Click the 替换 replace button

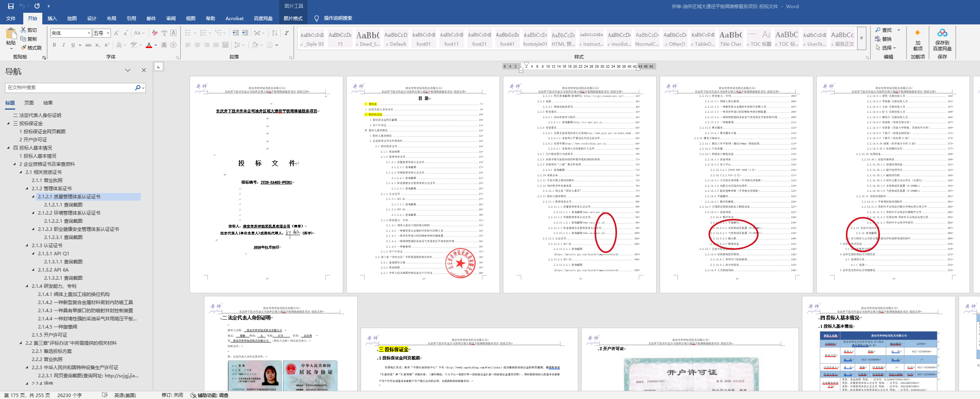[883, 39]
